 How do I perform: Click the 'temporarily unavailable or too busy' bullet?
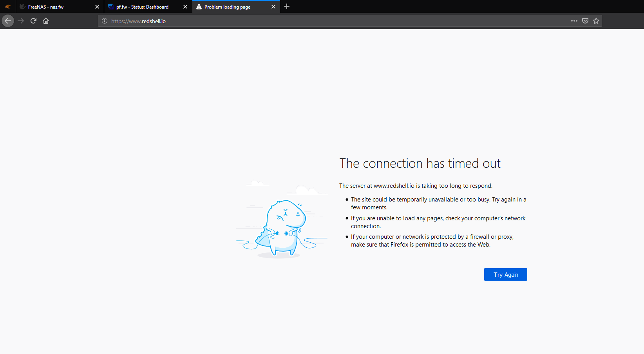[439, 203]
